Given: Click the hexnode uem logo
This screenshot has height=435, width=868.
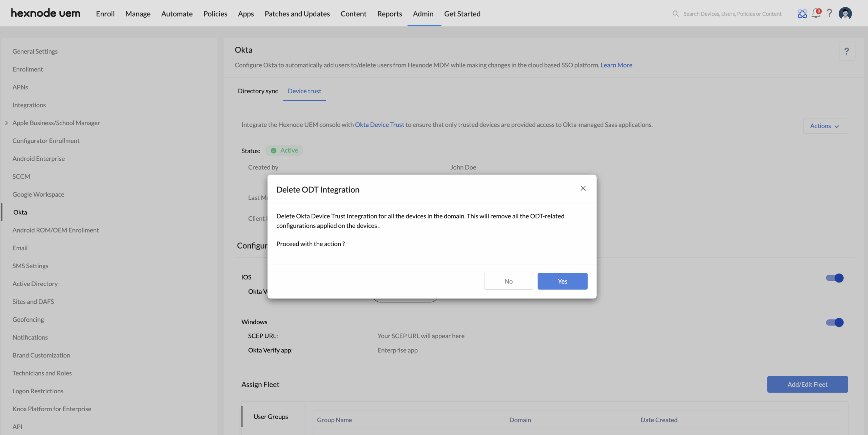Looking at the screenshot, I should coord(46,13).
